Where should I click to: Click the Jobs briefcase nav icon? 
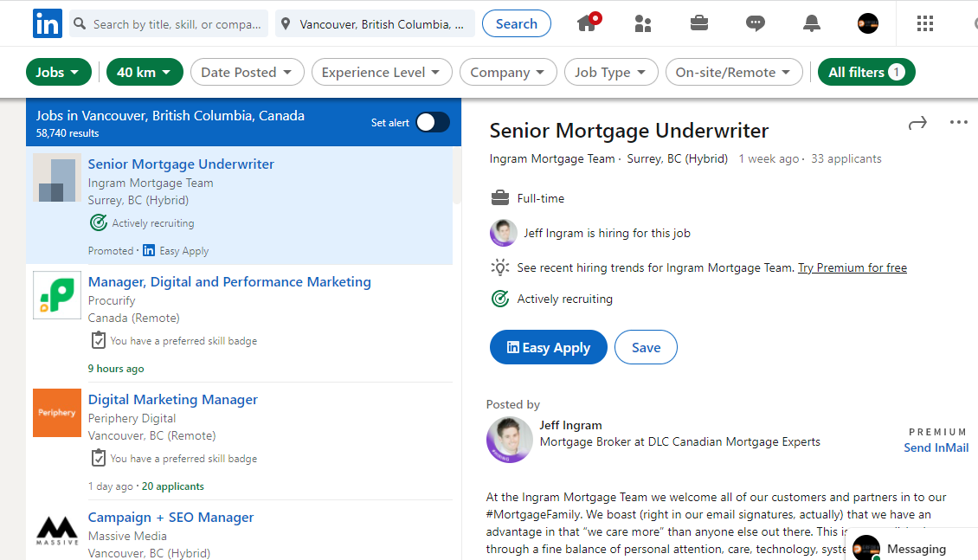click(x=699, y=23)
